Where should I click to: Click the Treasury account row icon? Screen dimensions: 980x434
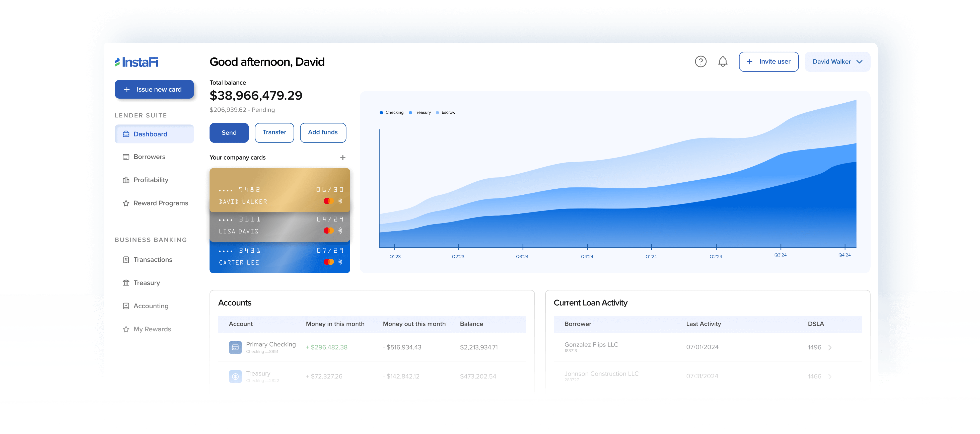pos(235,376)
